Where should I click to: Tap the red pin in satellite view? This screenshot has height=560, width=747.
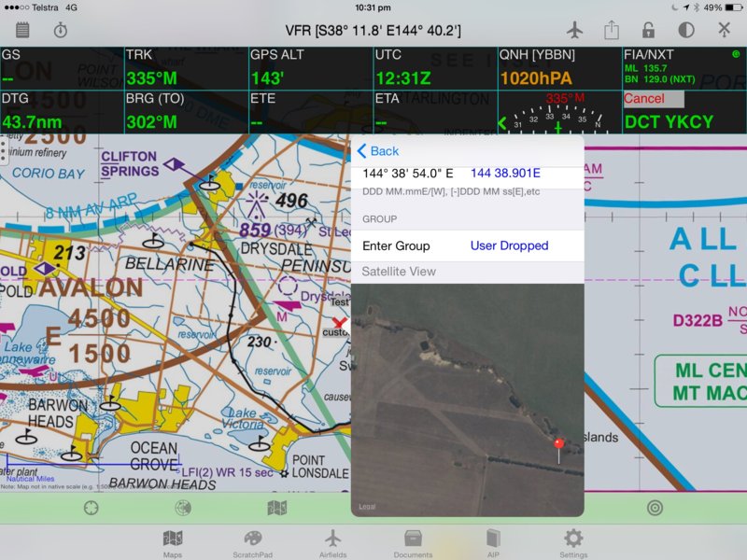coord(558,445)
